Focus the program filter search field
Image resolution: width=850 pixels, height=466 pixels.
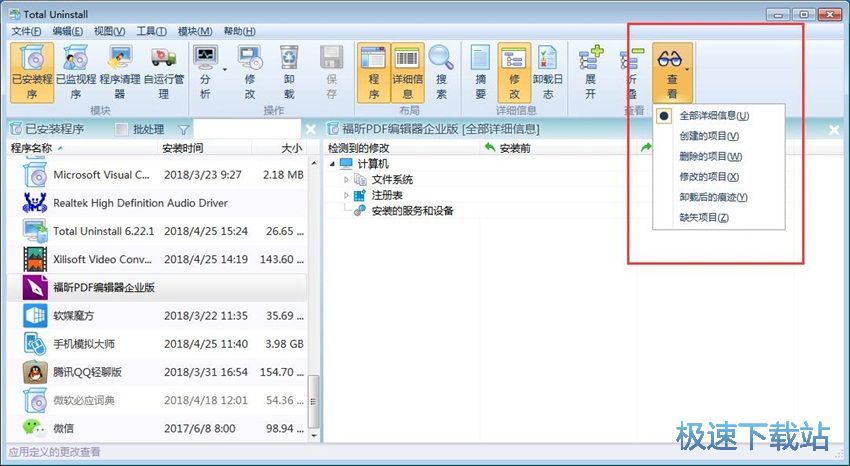247,130
